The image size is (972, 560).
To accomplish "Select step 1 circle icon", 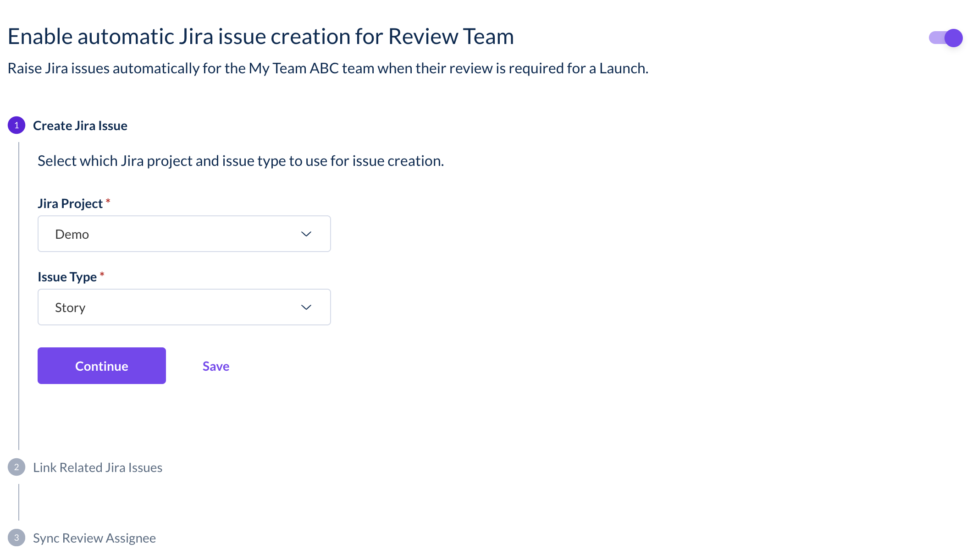I will (17, 125).
